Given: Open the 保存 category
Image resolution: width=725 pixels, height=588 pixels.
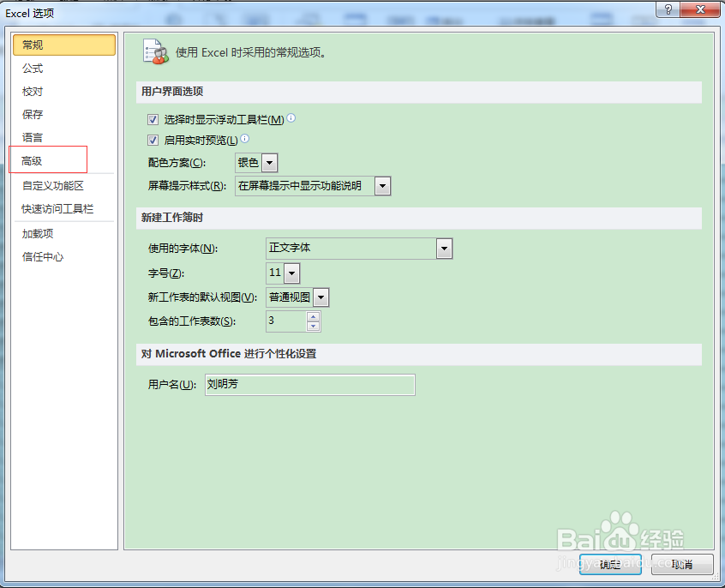Looking at the screenshot, I should pyautogui.click(x=64, y=114).
